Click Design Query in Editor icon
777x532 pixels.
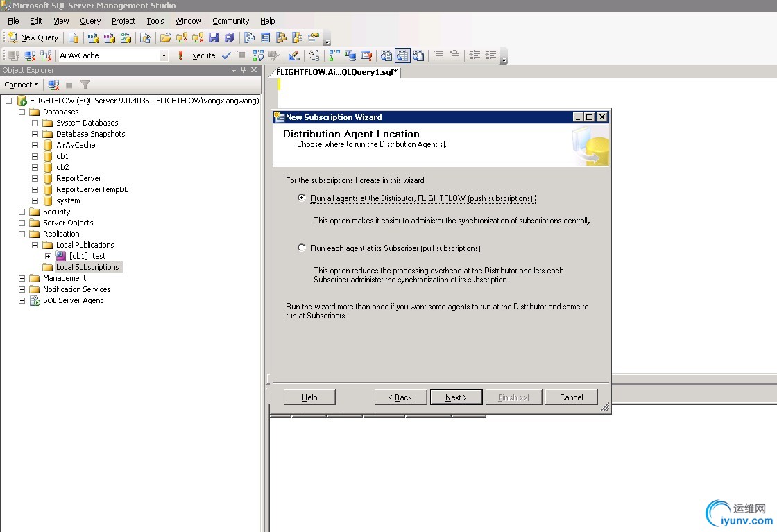coord(293,55)
